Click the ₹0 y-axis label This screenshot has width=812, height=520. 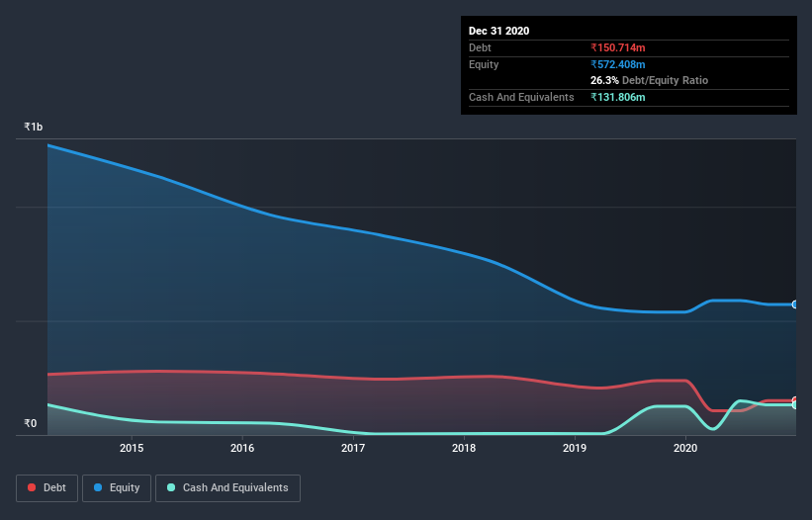click(31, 423)
